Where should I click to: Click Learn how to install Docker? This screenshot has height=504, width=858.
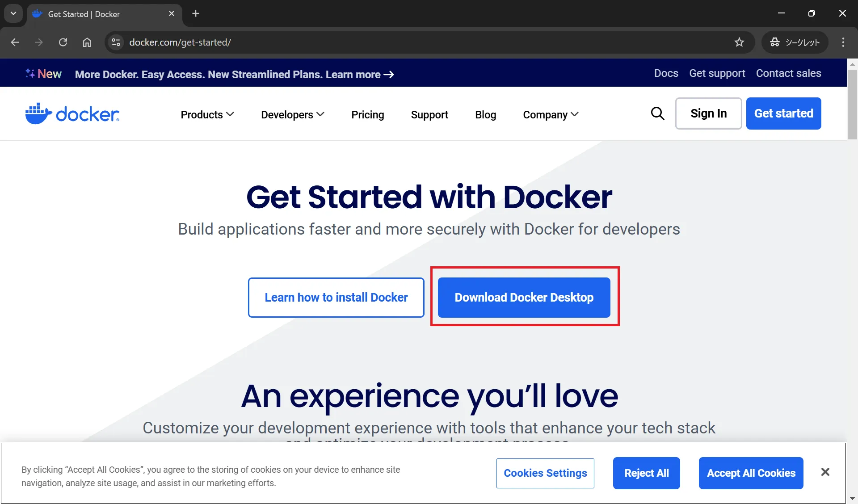coord(336,298)
